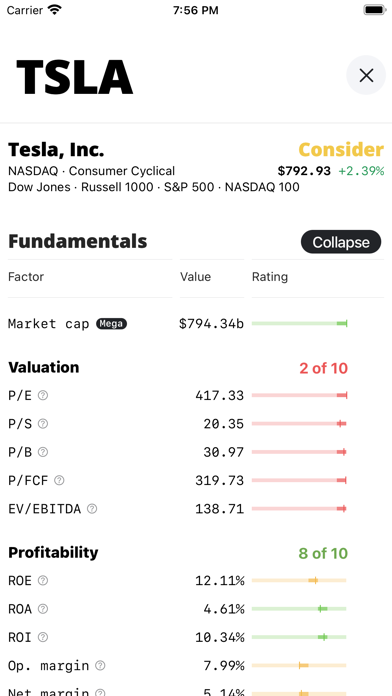Tap the Op. margin info icon

tap(100, 665)
